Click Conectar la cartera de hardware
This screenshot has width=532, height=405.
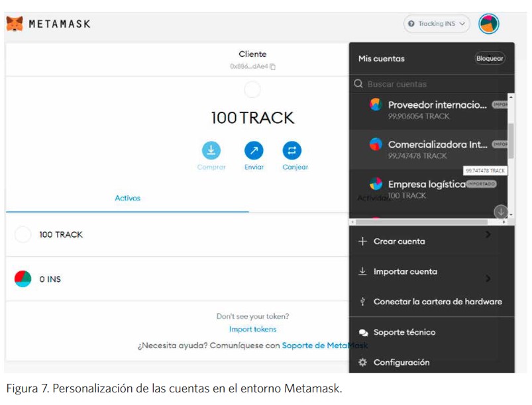[x=431, y=302]
